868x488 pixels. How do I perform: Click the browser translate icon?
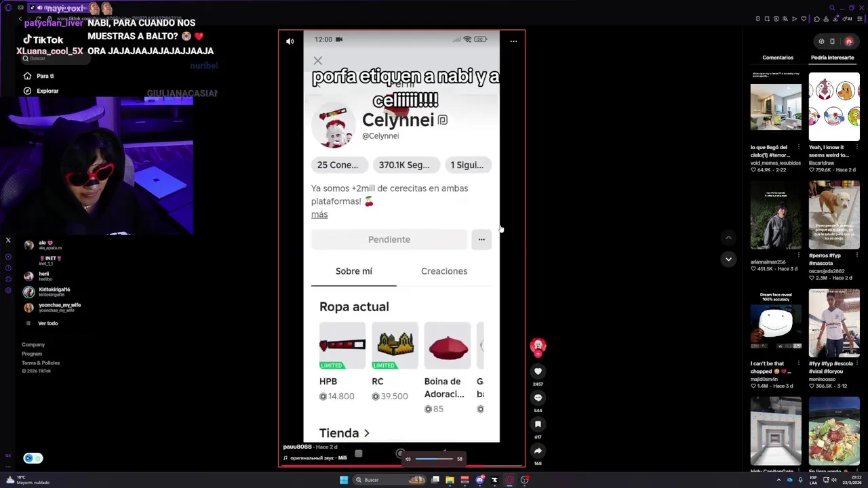785,19
